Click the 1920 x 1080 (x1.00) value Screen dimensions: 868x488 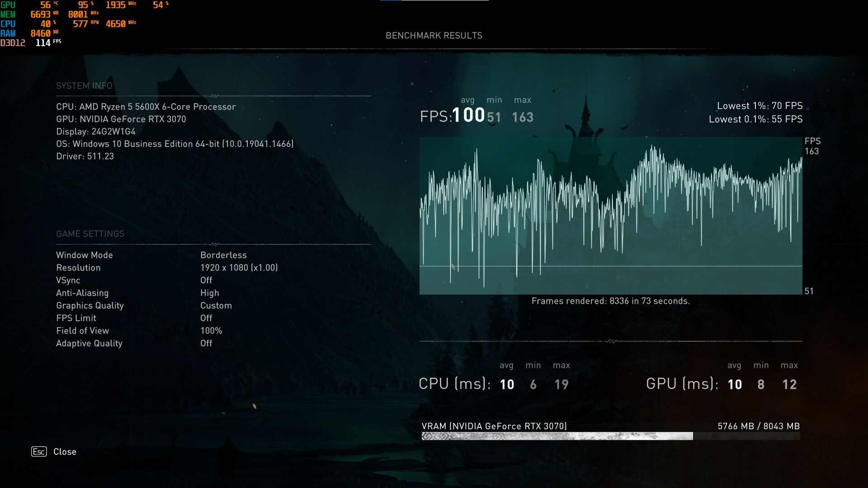pos(239,267)
